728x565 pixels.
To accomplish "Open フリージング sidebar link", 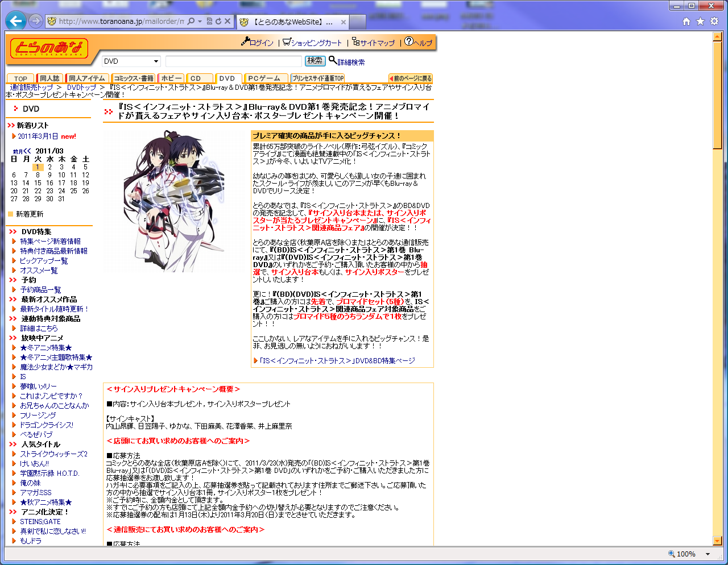I will pyautogui.click(x=38, y=416).
